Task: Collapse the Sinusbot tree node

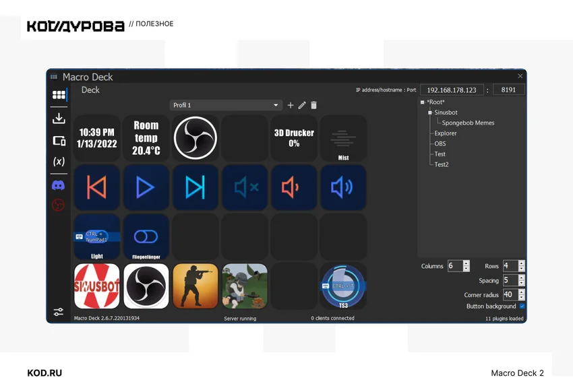Action: (430, 112)
